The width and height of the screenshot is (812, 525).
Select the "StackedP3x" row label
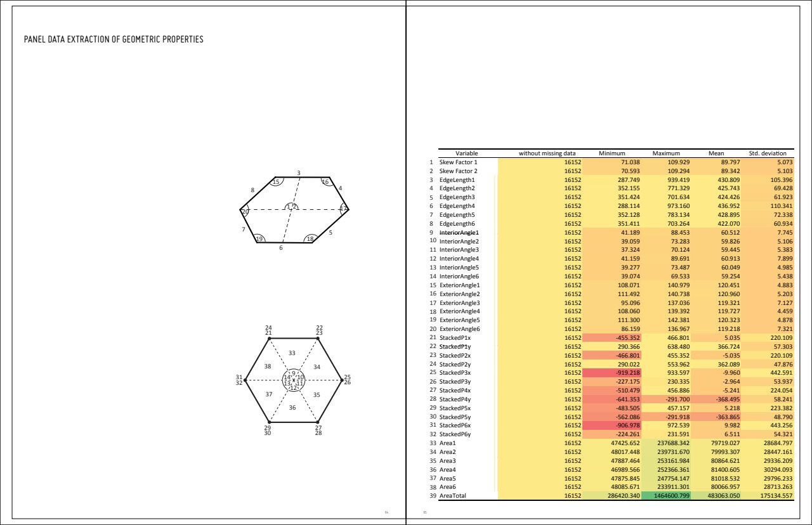[455, 373]
